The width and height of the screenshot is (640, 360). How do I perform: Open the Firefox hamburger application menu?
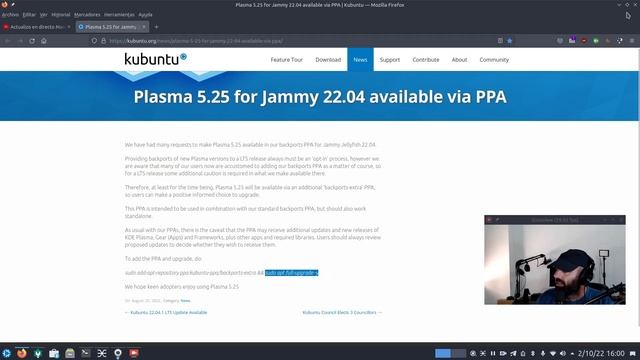pyautogui.click(x=632, y=40)
